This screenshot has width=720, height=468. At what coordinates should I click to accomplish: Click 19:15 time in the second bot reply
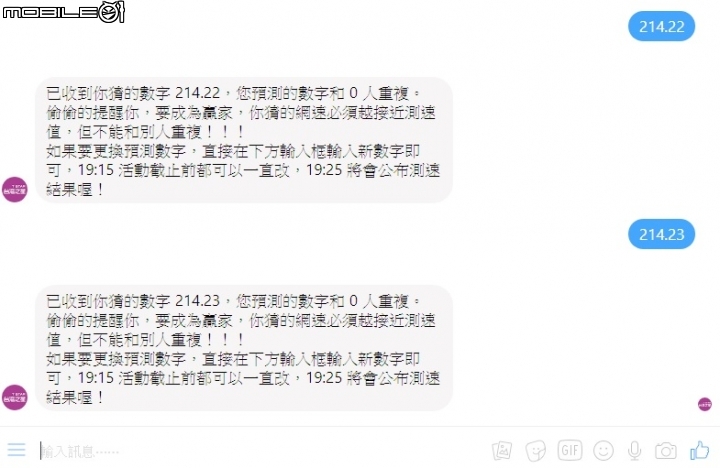[96, 378]
